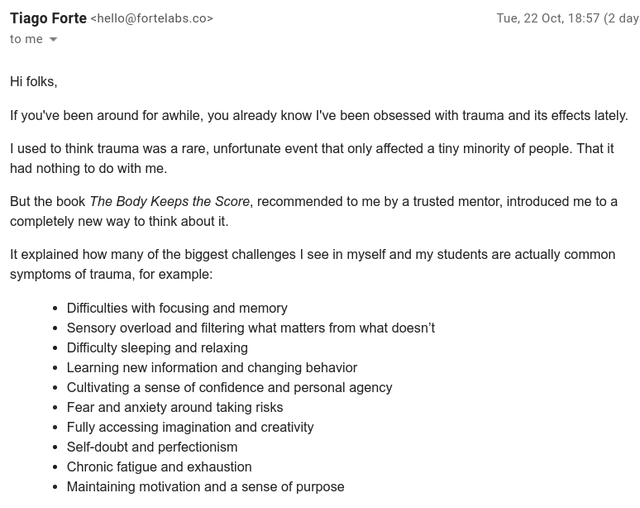Click the "Hi folks," greeting line
The height and width of the screenshot is (508, 640).
tap(40, 81)
